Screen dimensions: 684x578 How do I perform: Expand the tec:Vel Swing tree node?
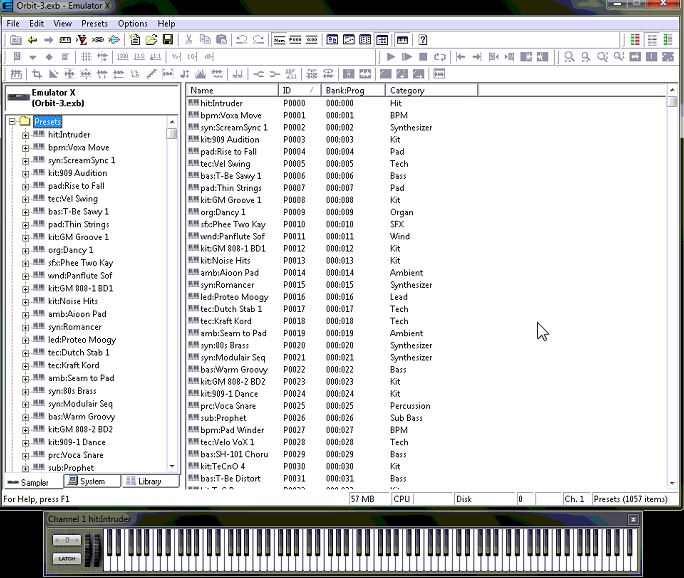coord(25,199)
